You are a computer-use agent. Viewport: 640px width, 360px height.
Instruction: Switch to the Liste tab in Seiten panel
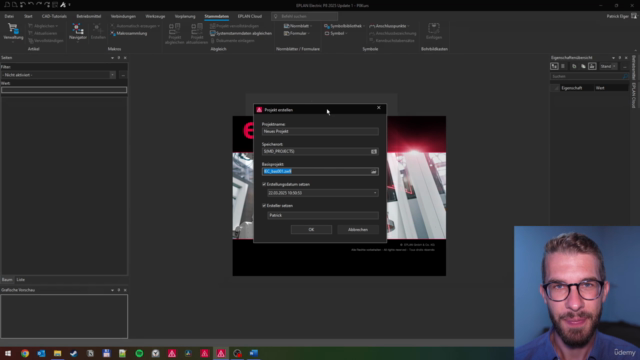click(21, 280)
